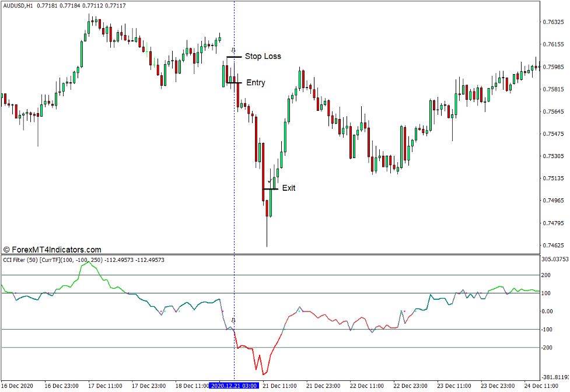Select the Exit horizontal line marker

tap(270, 189)
